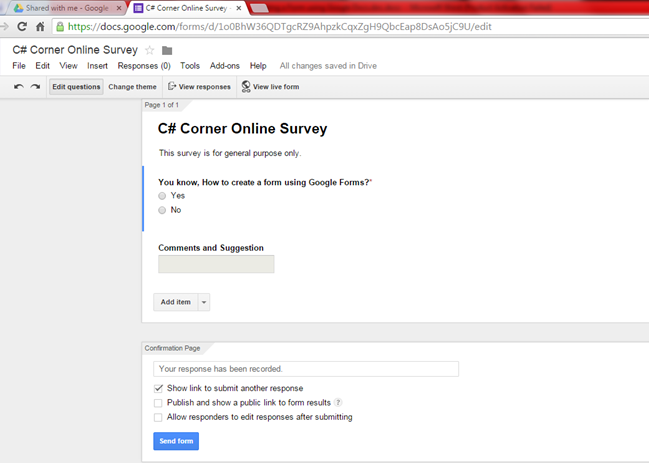Click the browser reload icon
The height and width of the screenshot is (463, 649).
[22, 27]
